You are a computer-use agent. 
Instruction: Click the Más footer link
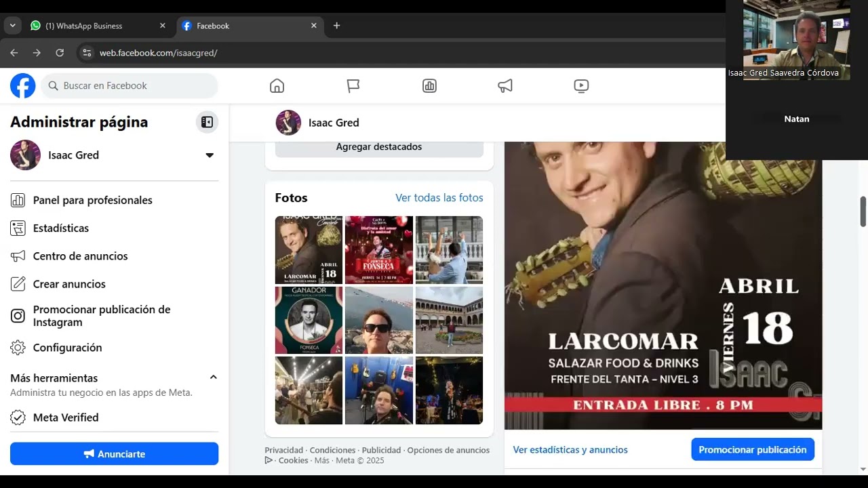321,460
